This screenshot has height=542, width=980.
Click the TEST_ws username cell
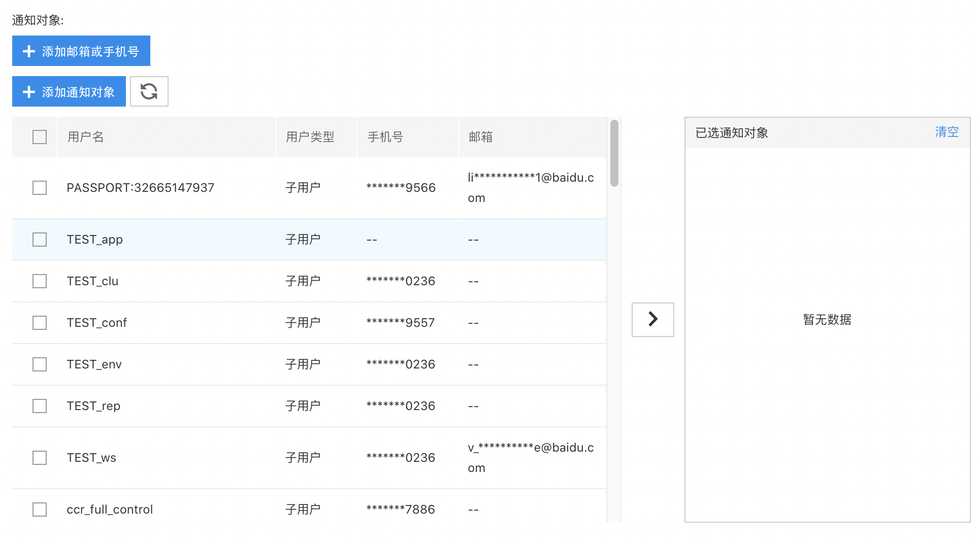[x=91, y=458]
